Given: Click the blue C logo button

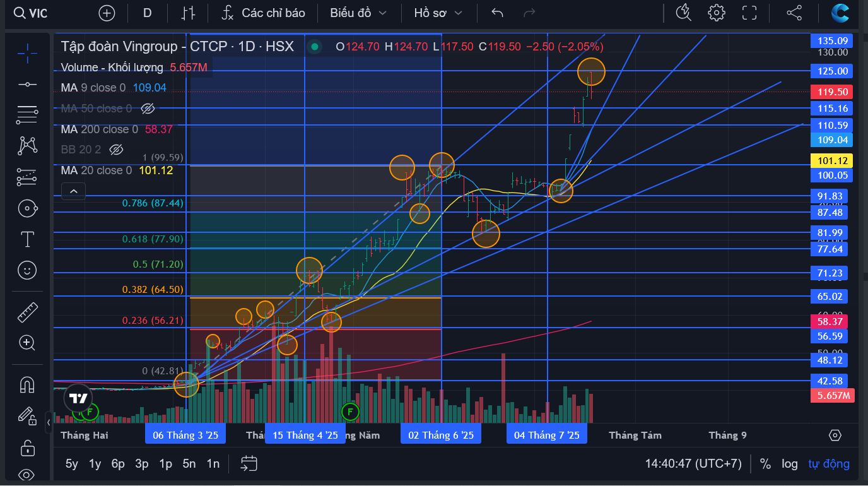Looking at the screenshot, I should (840, 13).
